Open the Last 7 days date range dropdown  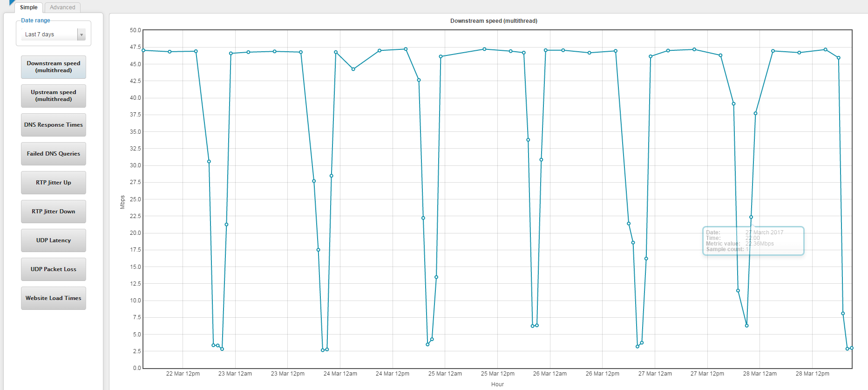(54, 34)
